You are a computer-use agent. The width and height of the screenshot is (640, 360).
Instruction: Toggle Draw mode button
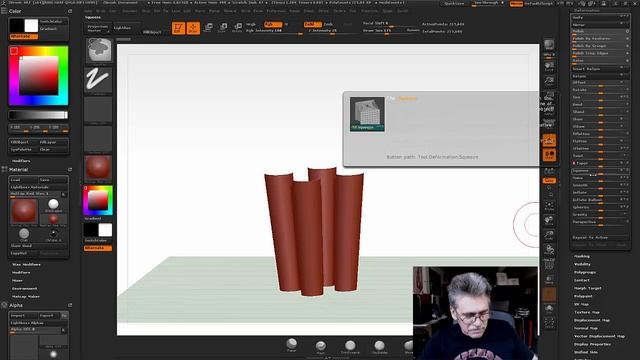pos(193,28)
